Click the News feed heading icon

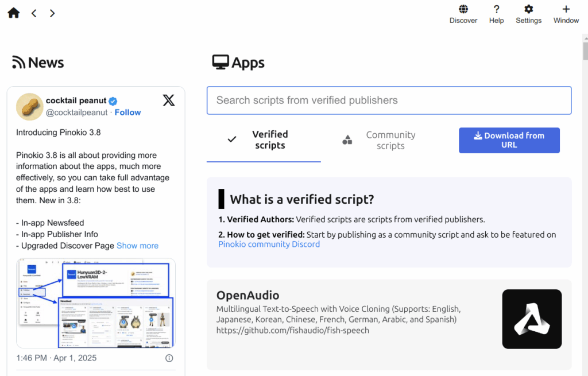pos(18,62)
